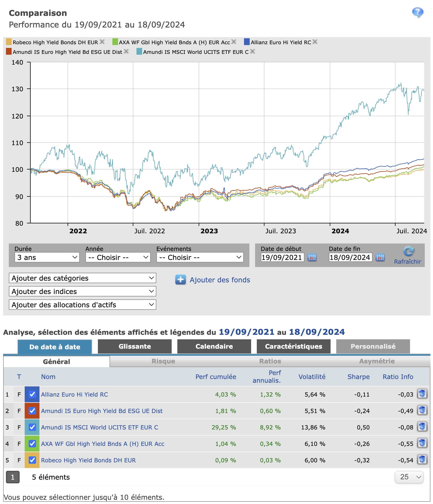Delete the Robeco High Yield Bonds row
The image size is (433, 504).
pos(422,460)
